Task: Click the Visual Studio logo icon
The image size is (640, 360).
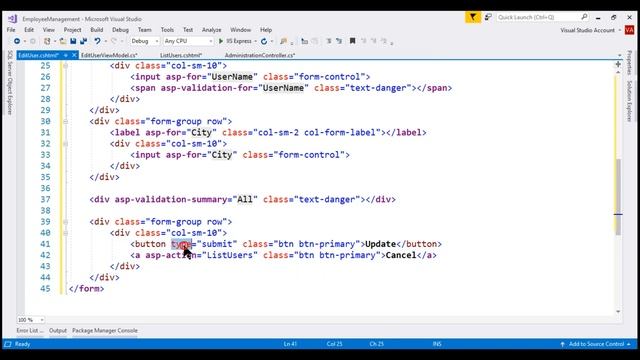Action: tap(12, 19)
